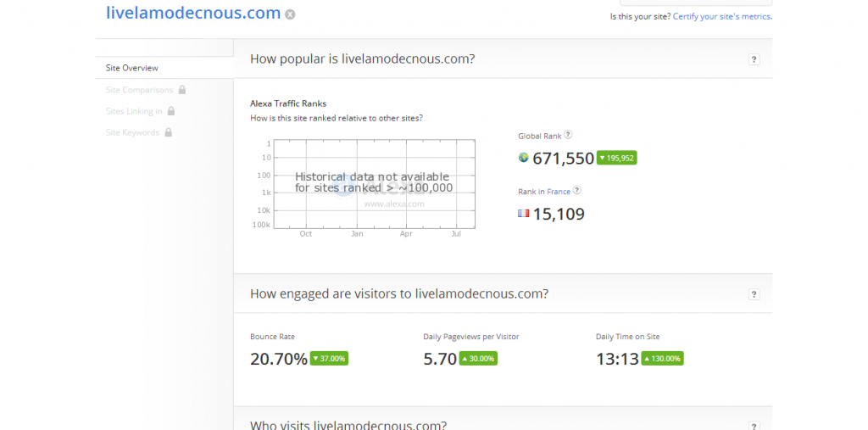
Task: Click the time on site badge 130.00%
Action: [663, 359]
